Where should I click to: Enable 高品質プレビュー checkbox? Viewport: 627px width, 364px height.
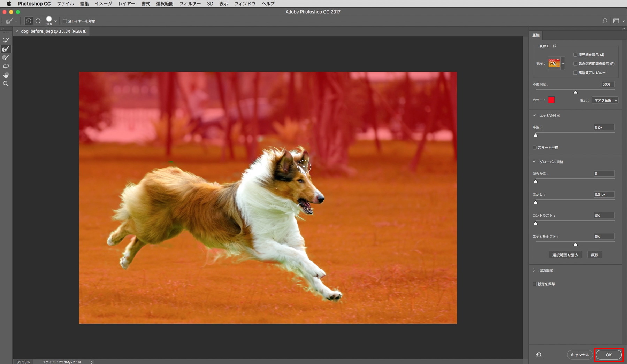point(575,73)
